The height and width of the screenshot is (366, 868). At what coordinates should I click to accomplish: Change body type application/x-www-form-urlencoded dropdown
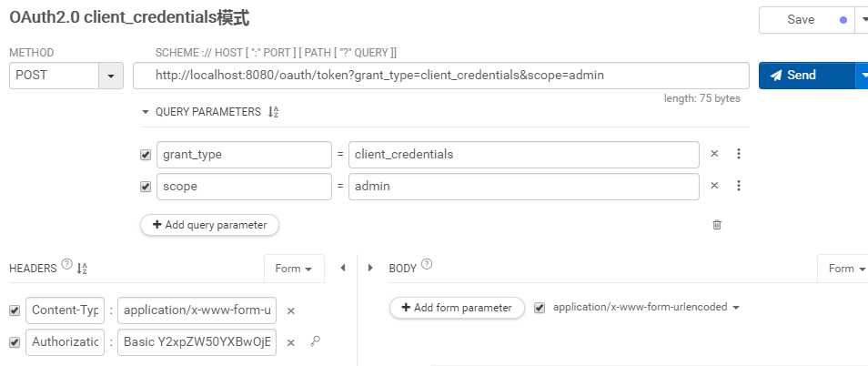[646, 307]
